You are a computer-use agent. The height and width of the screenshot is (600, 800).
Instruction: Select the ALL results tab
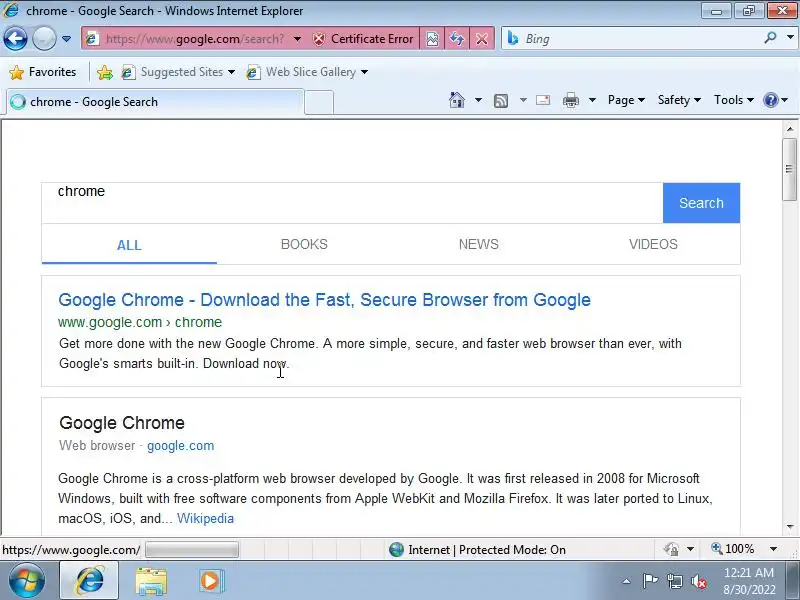click(x=129, y=245)
